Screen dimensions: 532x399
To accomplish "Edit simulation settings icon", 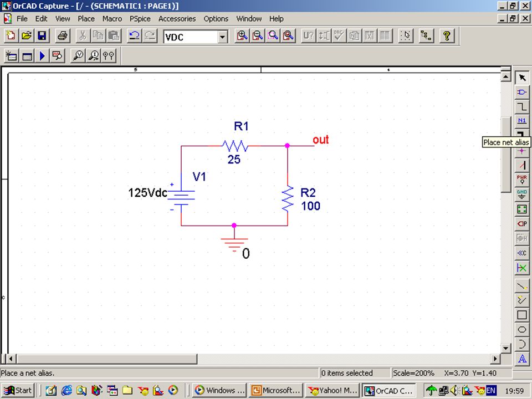I will [27, 55].
